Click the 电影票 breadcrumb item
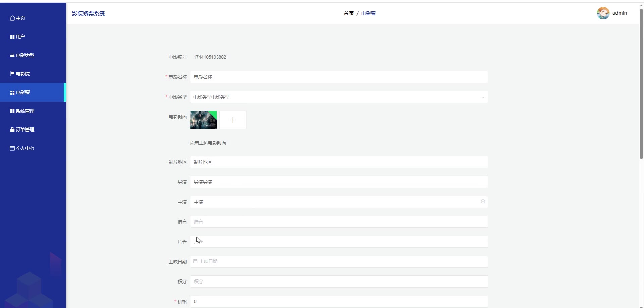The image size is (644, 308). 368,13
